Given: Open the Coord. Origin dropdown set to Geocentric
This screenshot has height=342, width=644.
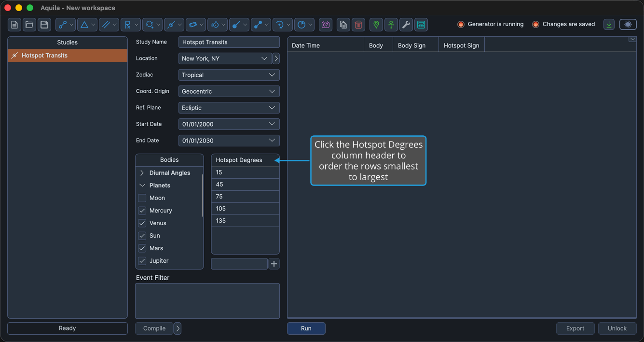Looking at the screenshot, I should click(x=229, y=91).
